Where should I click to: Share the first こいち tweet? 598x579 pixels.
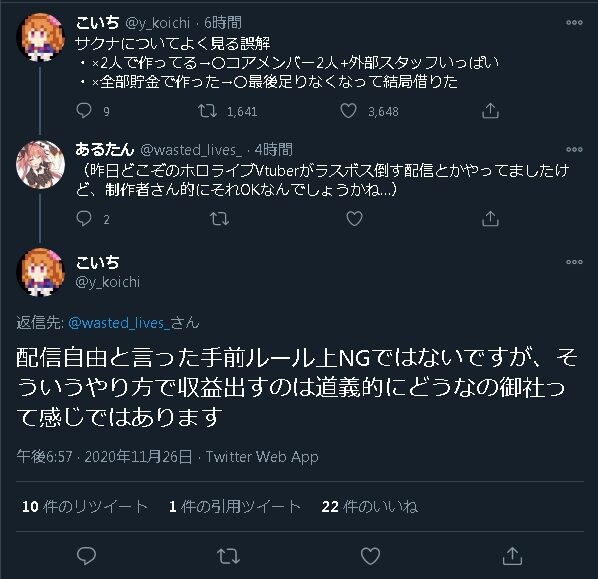pos(490,111)
